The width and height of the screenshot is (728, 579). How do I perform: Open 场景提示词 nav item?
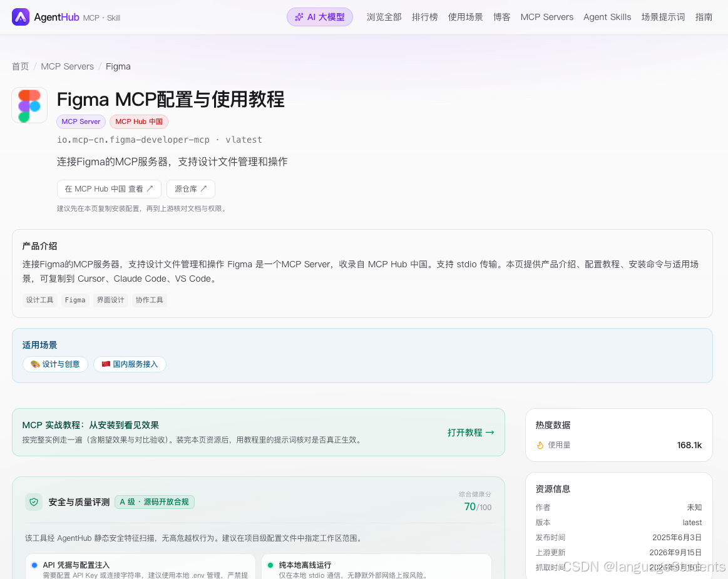[663, 17]
